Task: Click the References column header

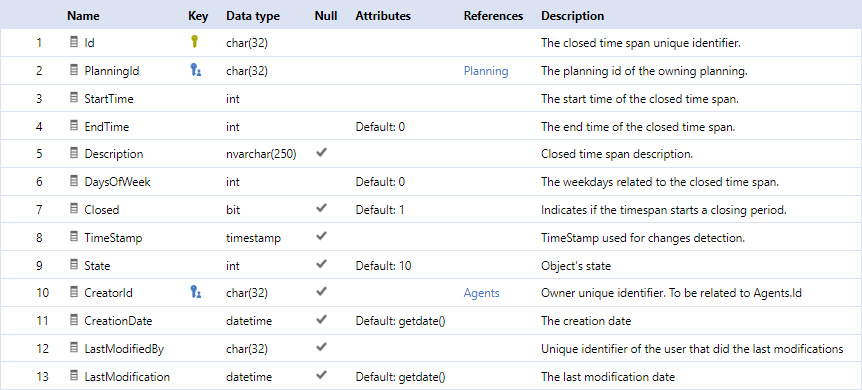Action: 493,16
